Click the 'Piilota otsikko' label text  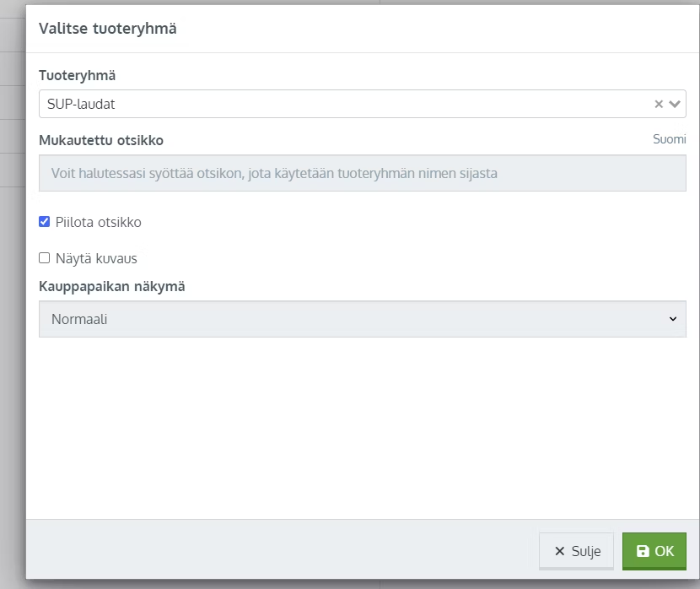coord(98,223)
